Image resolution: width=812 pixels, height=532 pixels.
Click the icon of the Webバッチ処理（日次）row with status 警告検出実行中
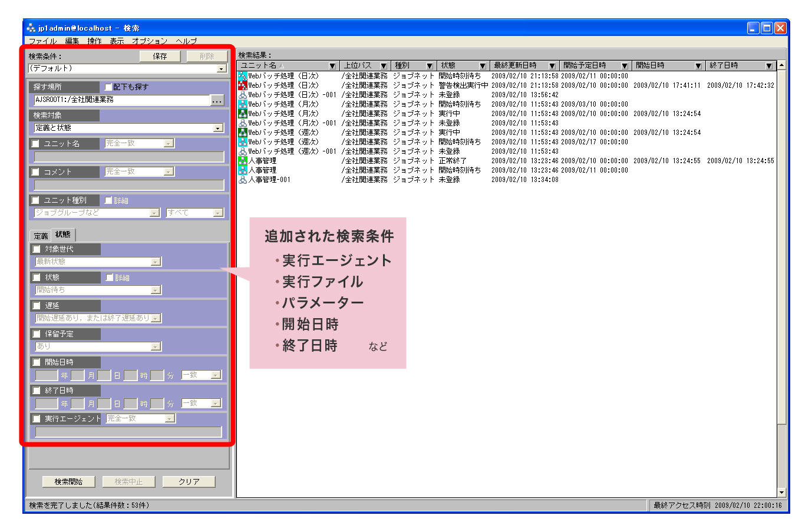click(243, 85)
